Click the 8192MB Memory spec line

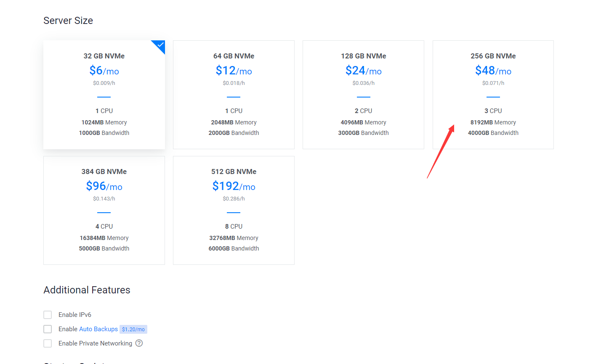493,122
